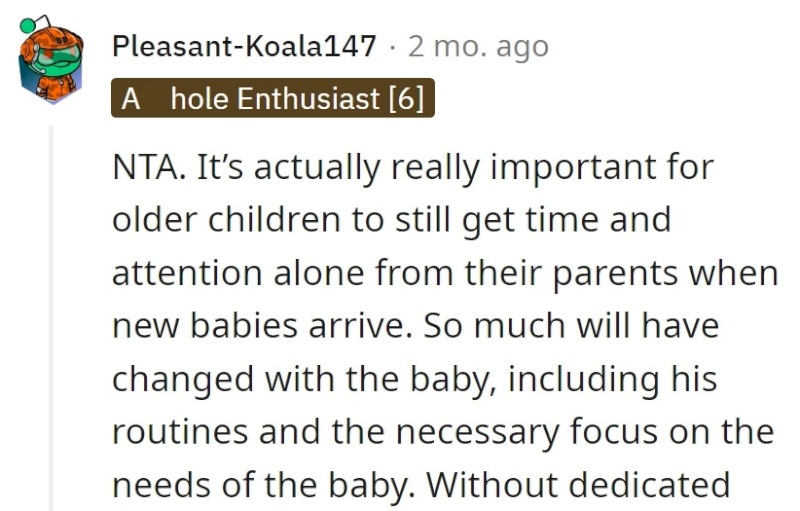
Task: Click the avatar's orange spacesuit body
Action: [x=57, y=84]
